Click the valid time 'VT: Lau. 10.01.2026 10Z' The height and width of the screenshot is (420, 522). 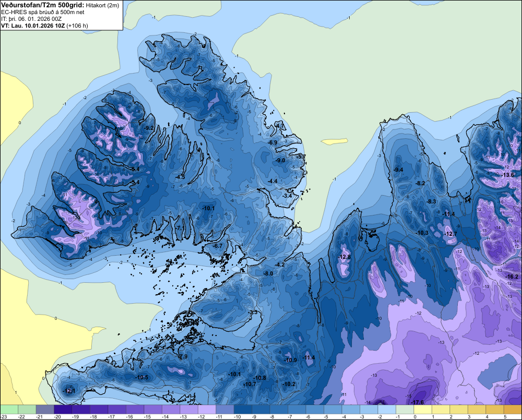33,26
